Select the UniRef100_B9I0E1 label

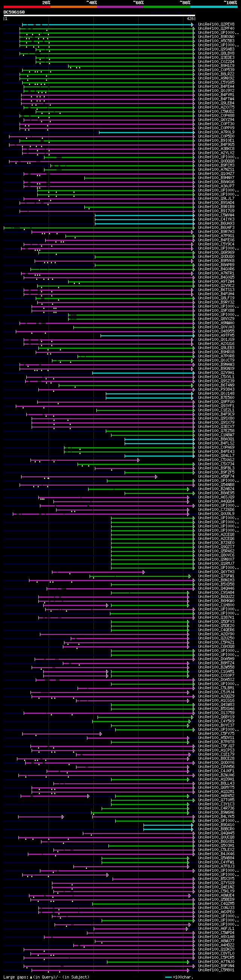(x=216, y=141)
